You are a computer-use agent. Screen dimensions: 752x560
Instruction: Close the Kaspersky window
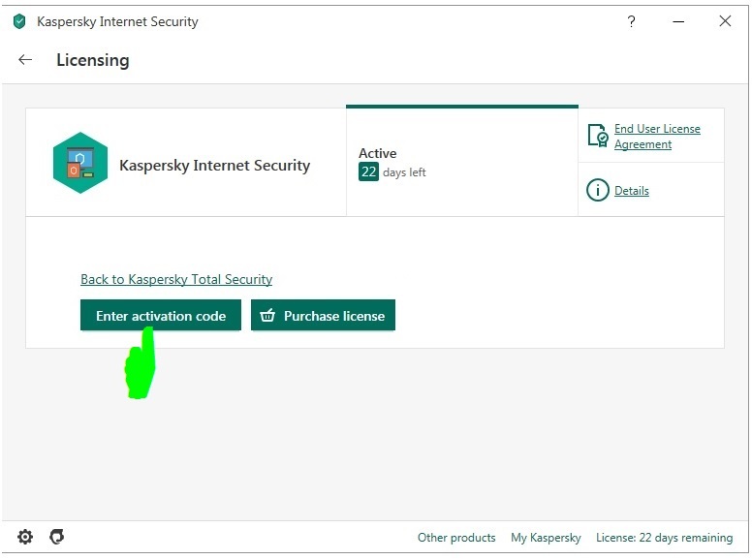[725, 21]
